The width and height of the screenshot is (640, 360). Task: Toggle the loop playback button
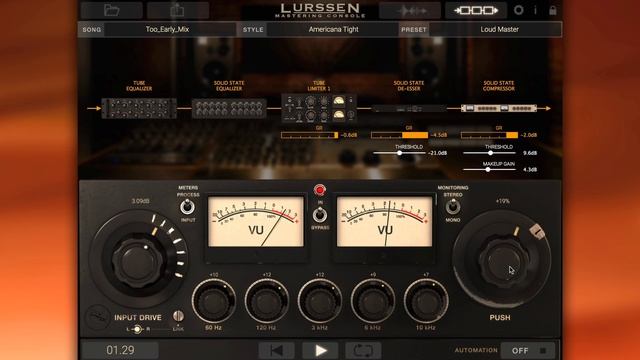click(x=363, y=350)
